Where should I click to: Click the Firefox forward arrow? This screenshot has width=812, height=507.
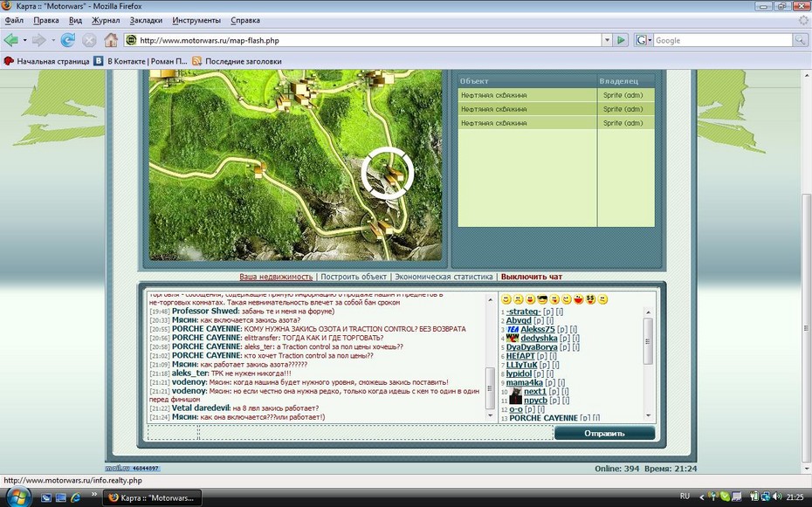(x=38, y=40)
